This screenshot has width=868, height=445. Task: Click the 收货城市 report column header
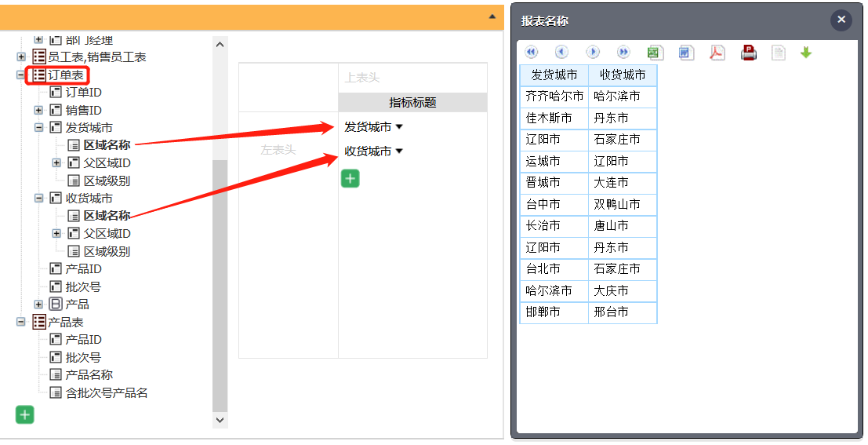(x=623, y=75)
